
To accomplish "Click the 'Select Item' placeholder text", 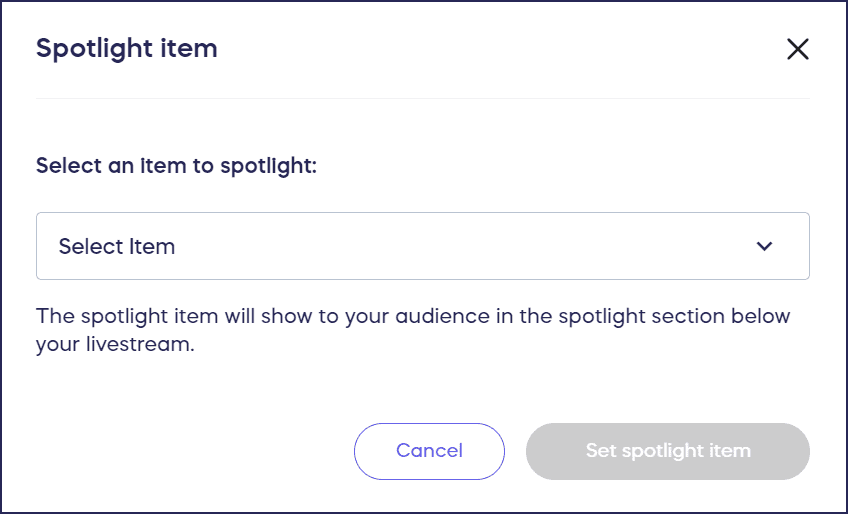I will point(117,246).
